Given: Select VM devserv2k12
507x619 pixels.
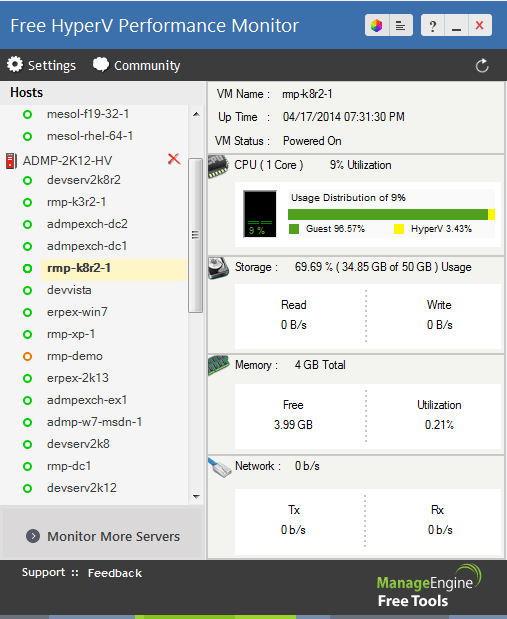Looking at the screenshot, I should 81,488.
